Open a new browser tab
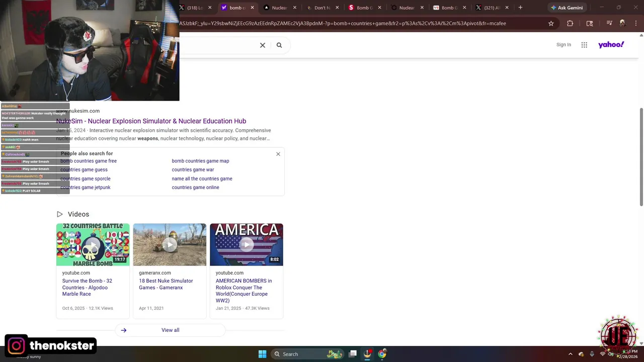This screenshot has height=362, width=644. click(520, 8)
